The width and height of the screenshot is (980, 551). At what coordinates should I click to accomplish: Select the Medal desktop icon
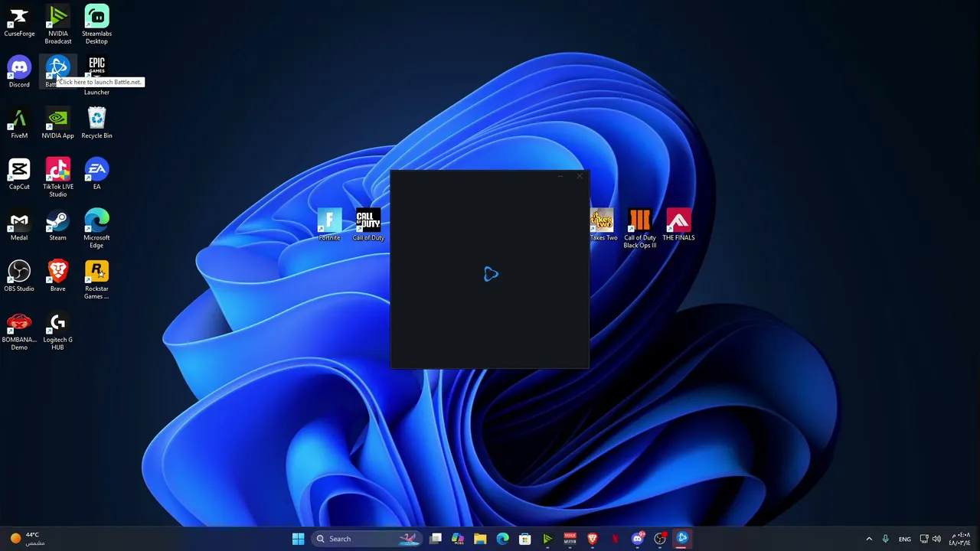[x=19, y=225]
